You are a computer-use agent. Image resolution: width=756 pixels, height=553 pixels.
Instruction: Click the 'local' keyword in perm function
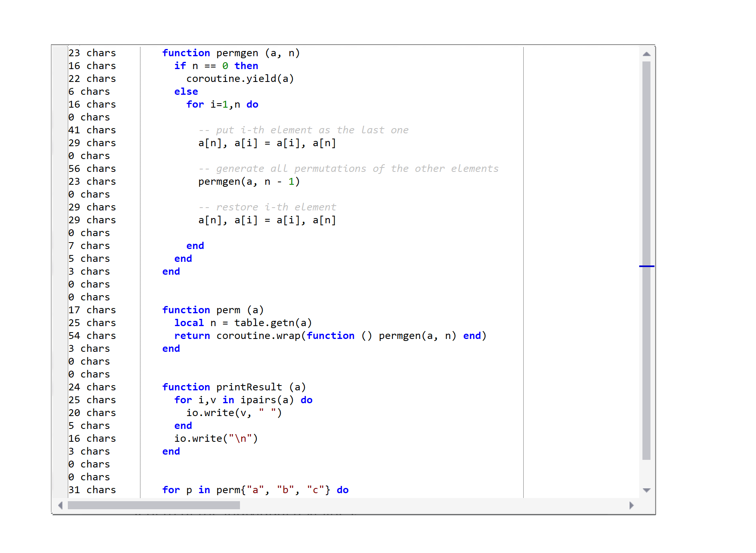pyautogui.click(x=189, y=322)
